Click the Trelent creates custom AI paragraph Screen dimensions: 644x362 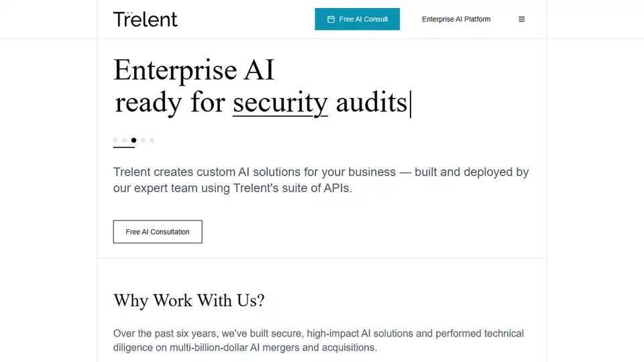[321, 180]
